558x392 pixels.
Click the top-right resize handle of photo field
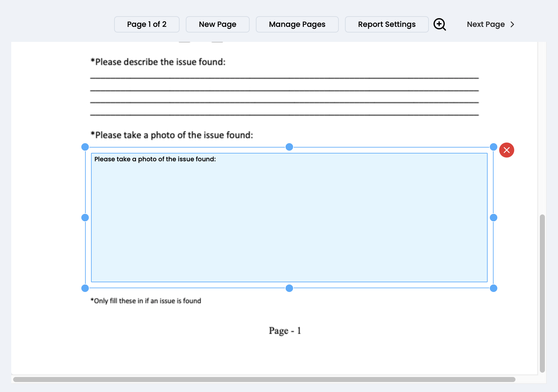pos(493,147)
